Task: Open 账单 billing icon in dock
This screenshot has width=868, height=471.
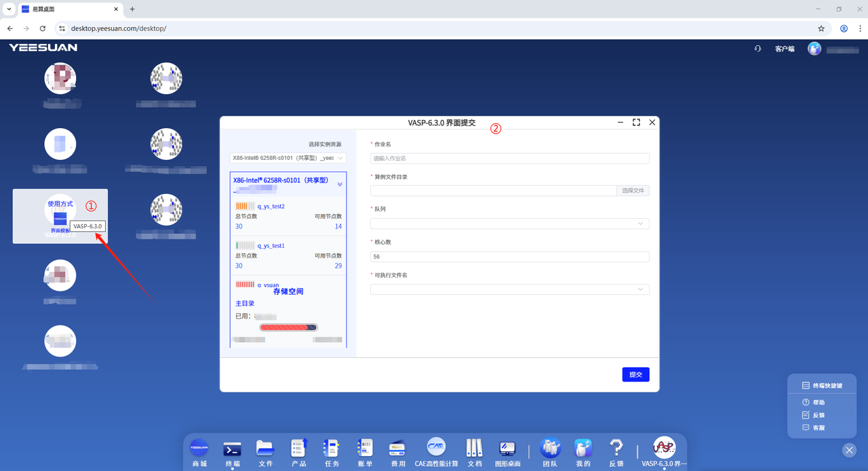Action: [365, 449]
